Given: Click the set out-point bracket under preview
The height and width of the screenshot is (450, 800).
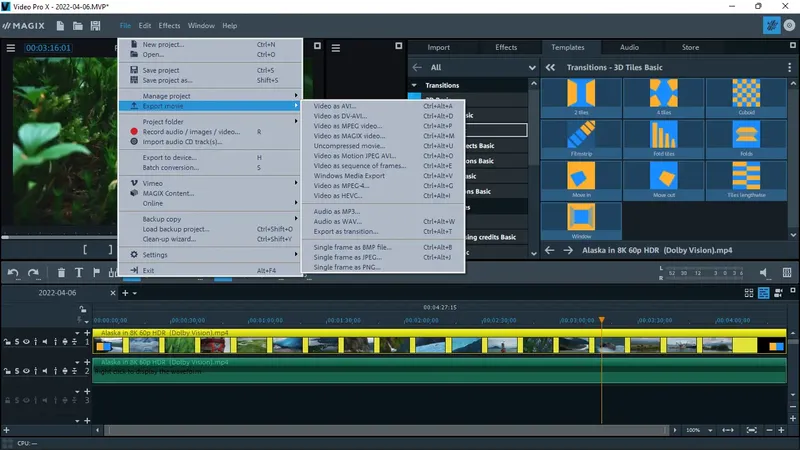Looking at the screenshot, I should pyautogui.click(x=110, y=249).
